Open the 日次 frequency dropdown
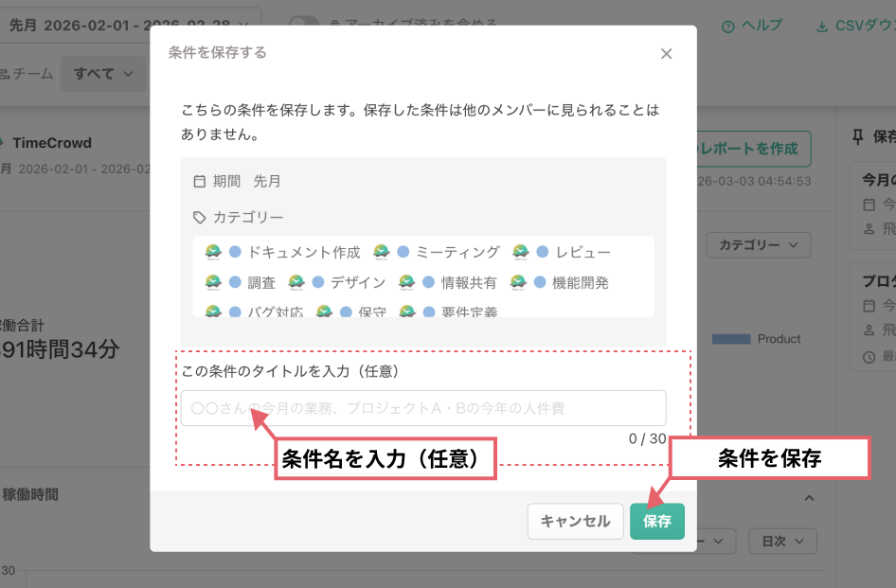Image resolution: width=896 pixels, height=588 pixels. click(x=782, y=541)
